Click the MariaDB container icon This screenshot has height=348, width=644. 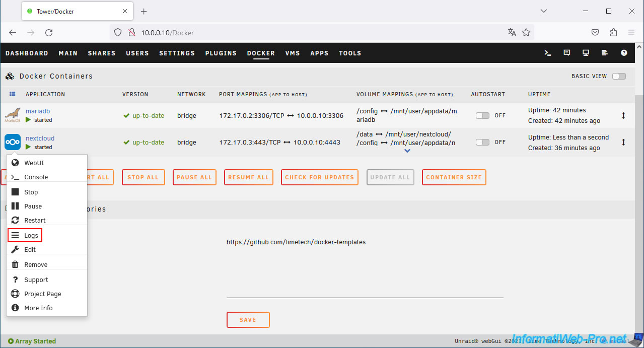tap(13, 115)
